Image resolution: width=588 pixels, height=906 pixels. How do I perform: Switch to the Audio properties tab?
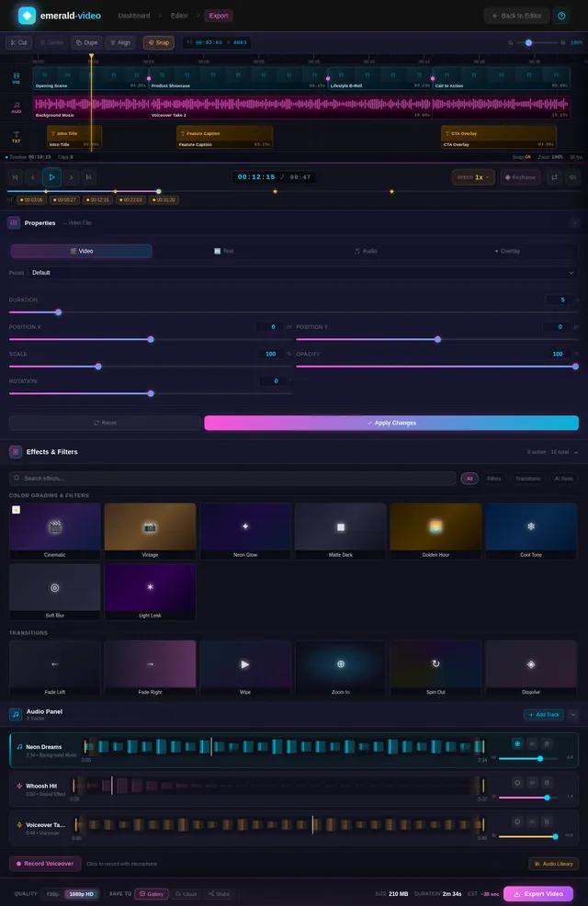(366, 251)
